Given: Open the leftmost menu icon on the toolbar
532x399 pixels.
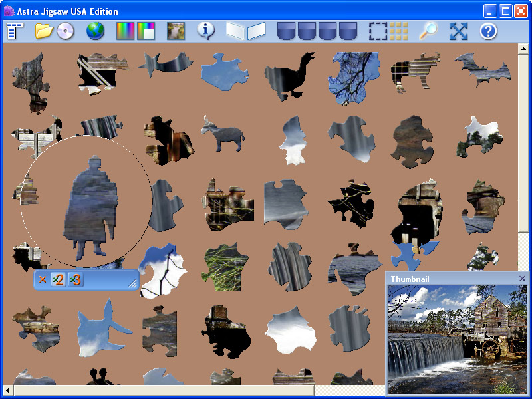Looking at the screenshot, I should point(13,30).
